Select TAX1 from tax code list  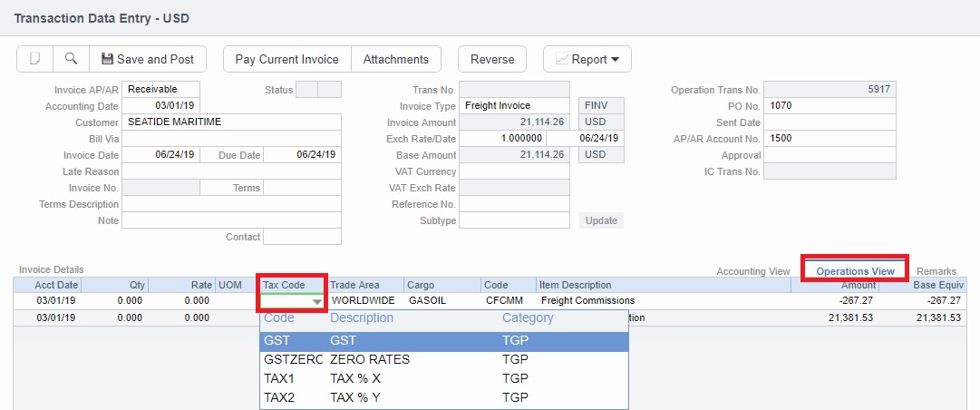(442, 378)
